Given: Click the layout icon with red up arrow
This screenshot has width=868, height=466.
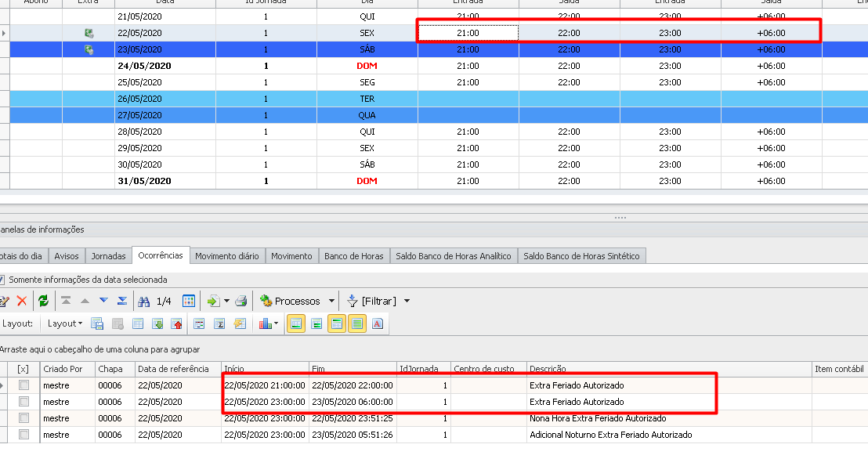Looking at the screenshot, I should [x=177, y=323].
